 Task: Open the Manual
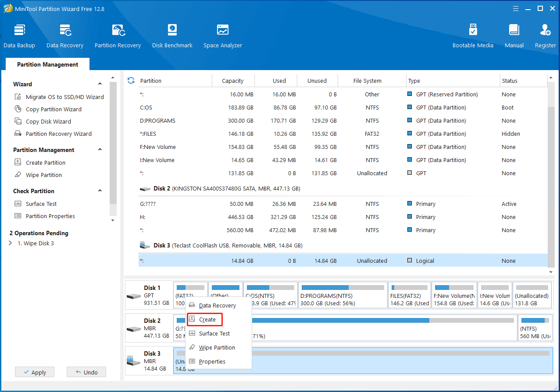[514, 36]
